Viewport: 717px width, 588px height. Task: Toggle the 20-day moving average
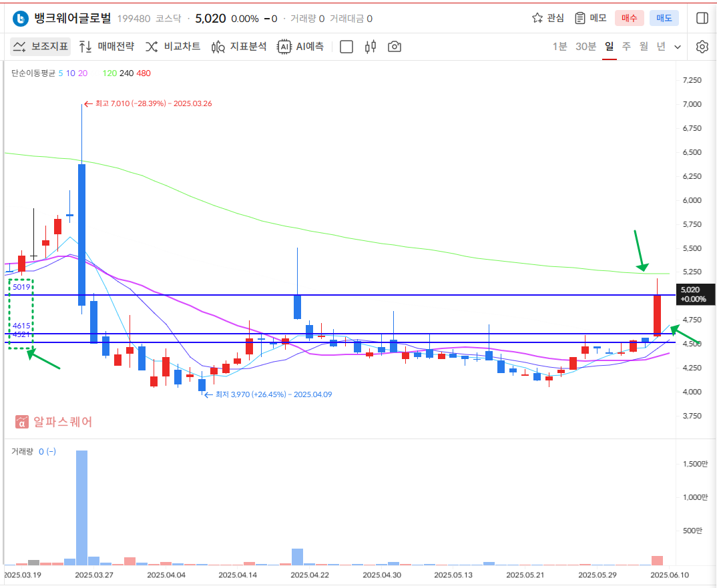tap(83, 73)
